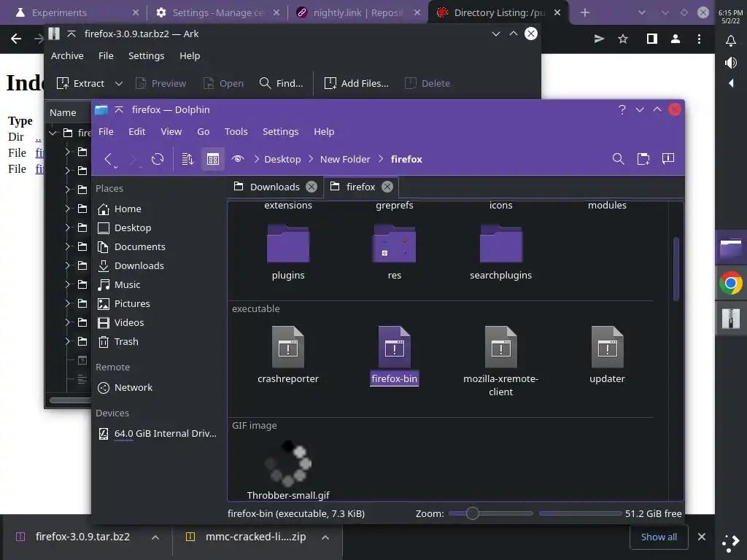Bookmark page with Chrome star icon
747x560 pixels.
click(x=623, y=39)
